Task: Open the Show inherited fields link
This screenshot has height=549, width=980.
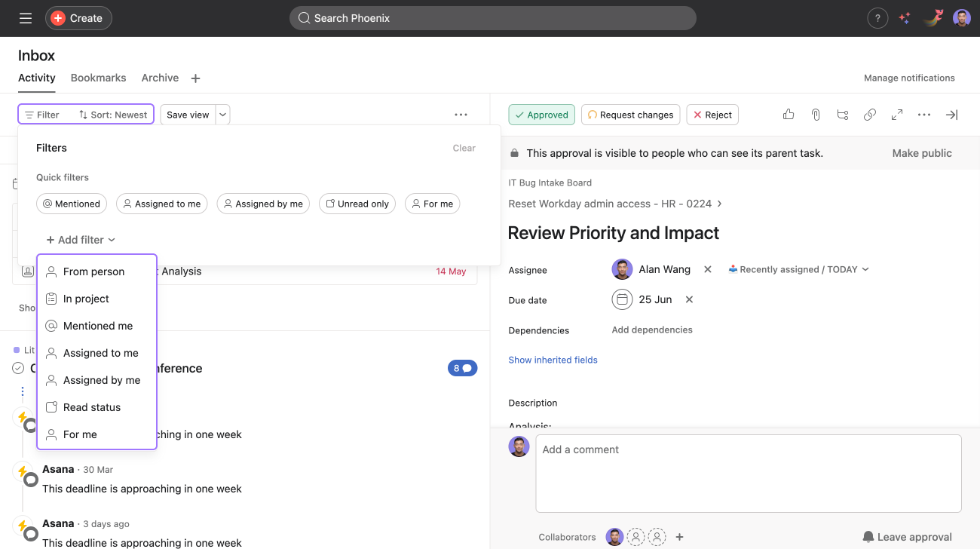Action: pyautogui.click(x=553, y=360)
